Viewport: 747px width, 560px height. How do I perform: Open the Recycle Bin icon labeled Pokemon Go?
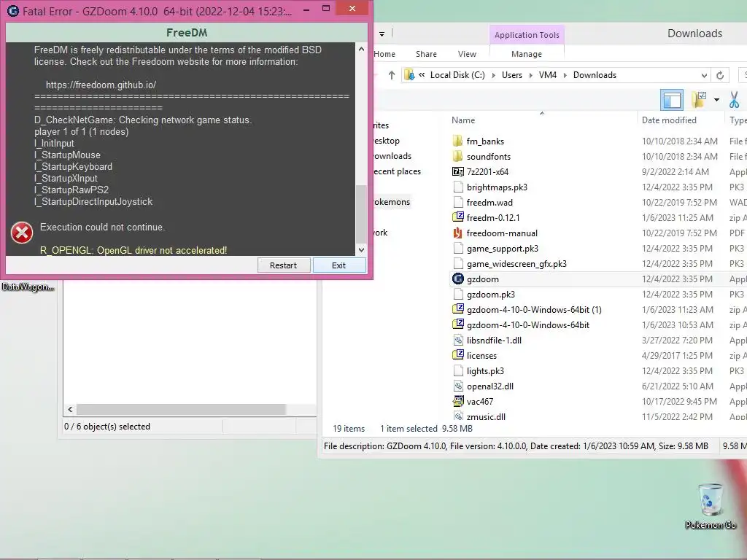tap(711, 506)
